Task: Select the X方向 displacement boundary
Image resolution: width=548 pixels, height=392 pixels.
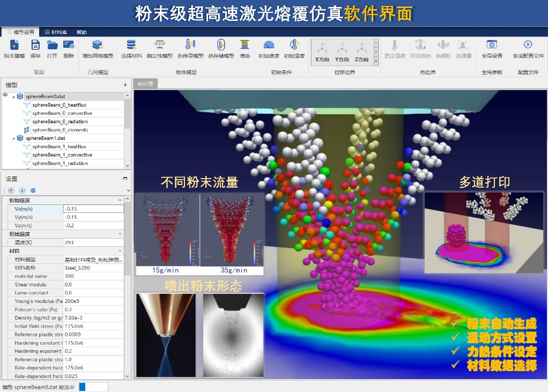Action: click(x=322, y=52)
